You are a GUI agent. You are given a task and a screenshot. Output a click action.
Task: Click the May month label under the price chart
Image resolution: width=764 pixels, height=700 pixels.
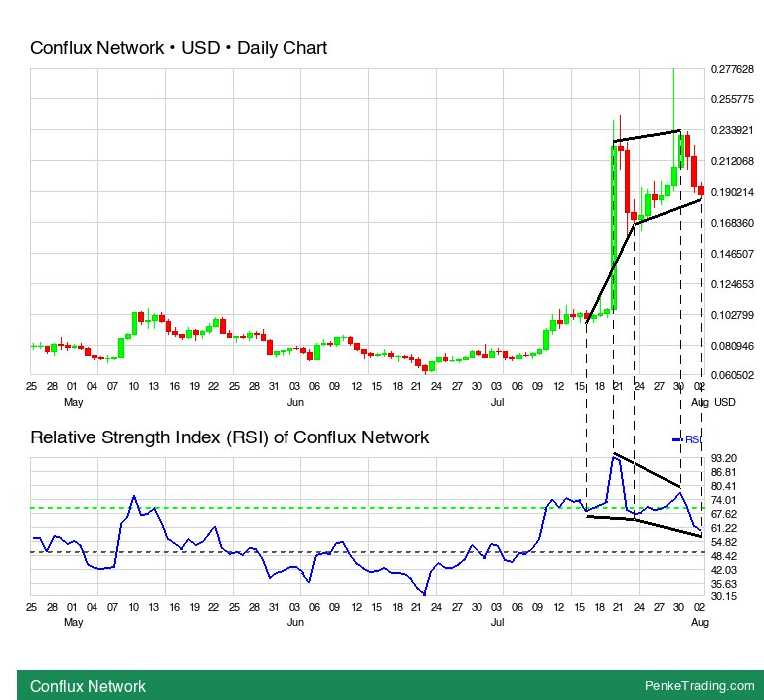[x=73, y=403]
